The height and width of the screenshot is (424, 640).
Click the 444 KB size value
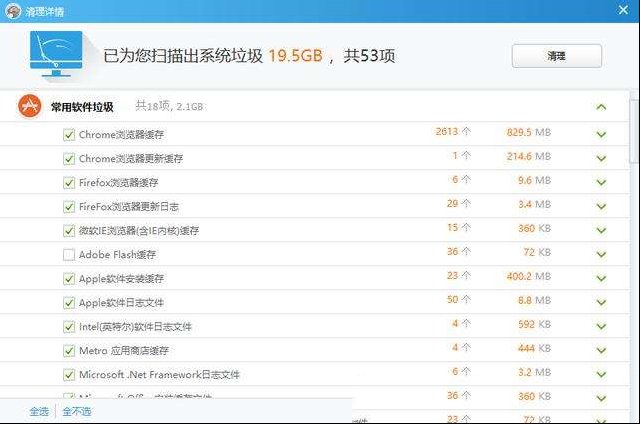[534, 348]
